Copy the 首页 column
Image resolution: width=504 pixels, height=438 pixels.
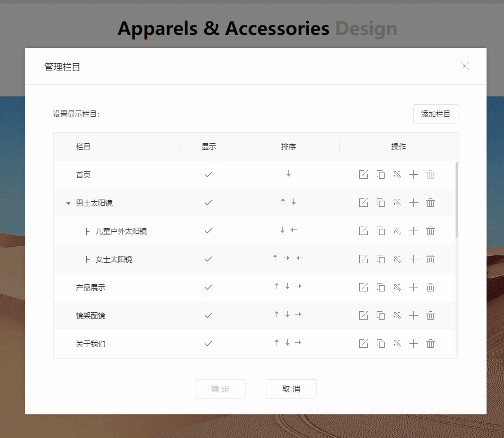tap(381, 174)
